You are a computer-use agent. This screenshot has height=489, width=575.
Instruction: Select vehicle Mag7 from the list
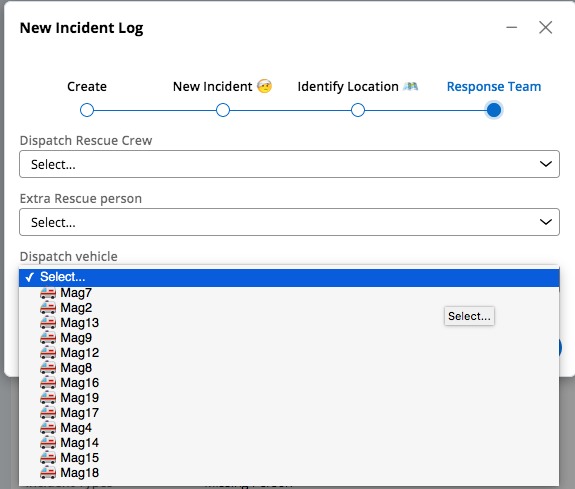coord(289,293)
